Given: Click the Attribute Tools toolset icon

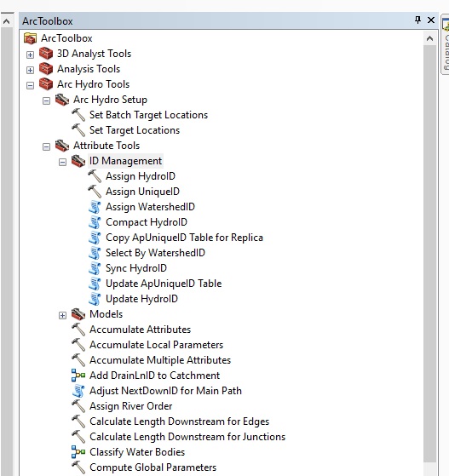Looking at the screenshot, I should [62, 146].
